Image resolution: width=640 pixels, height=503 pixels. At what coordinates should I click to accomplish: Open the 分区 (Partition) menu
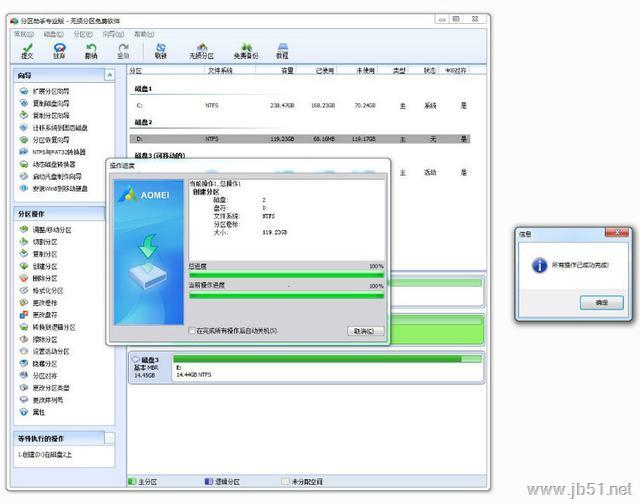click(83, 34)
